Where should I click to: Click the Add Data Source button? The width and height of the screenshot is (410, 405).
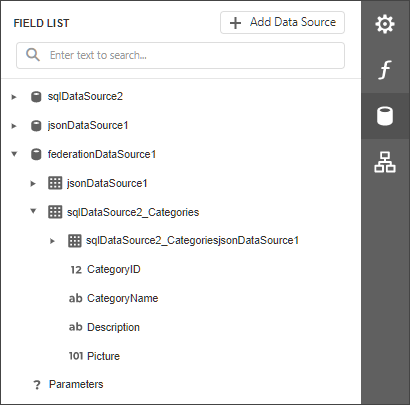(x=282, y=23)
